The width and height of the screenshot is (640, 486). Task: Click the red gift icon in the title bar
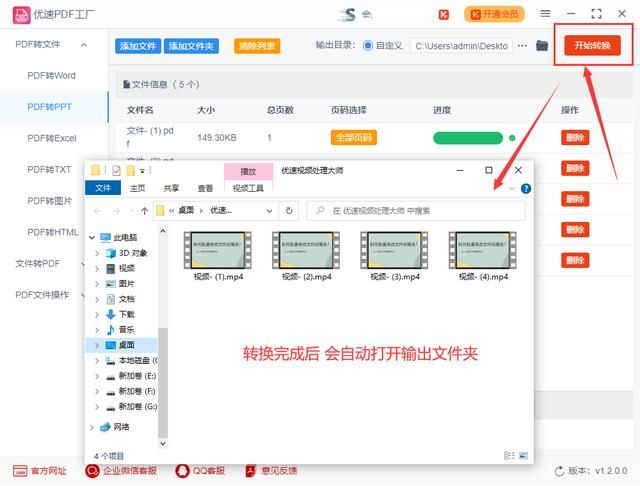tap(444, 15)
